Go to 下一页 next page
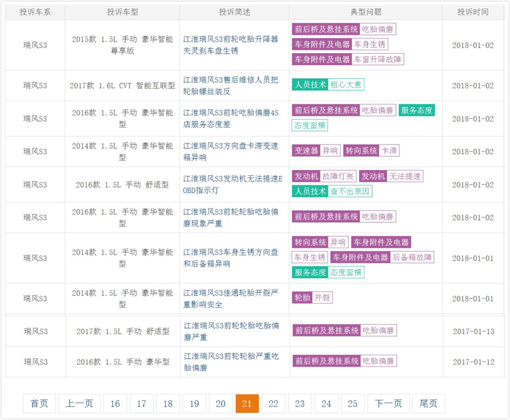The image size is (510, 420). click(x=389, y=404)
